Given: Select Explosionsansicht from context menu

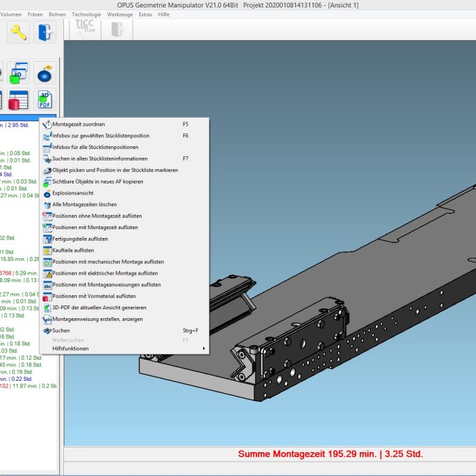Looking at the screenshot, I should [124, 193].
